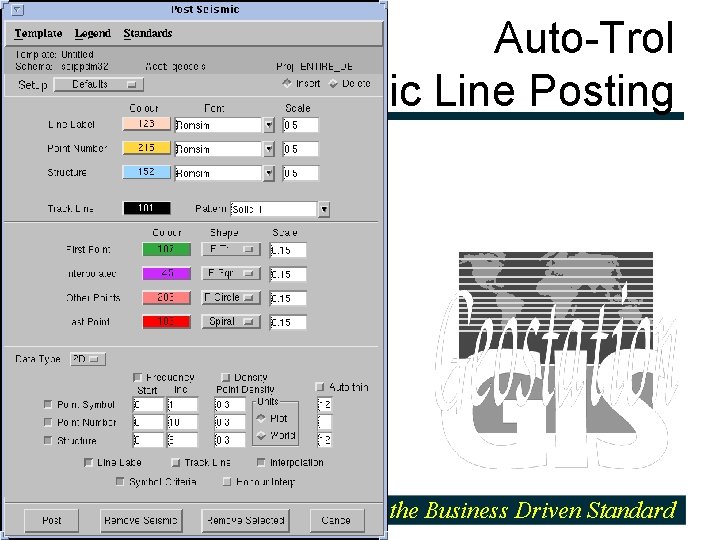Open the Setup Defaults option menu
Screen dimensions: 720x540
(x=99, y=84)
